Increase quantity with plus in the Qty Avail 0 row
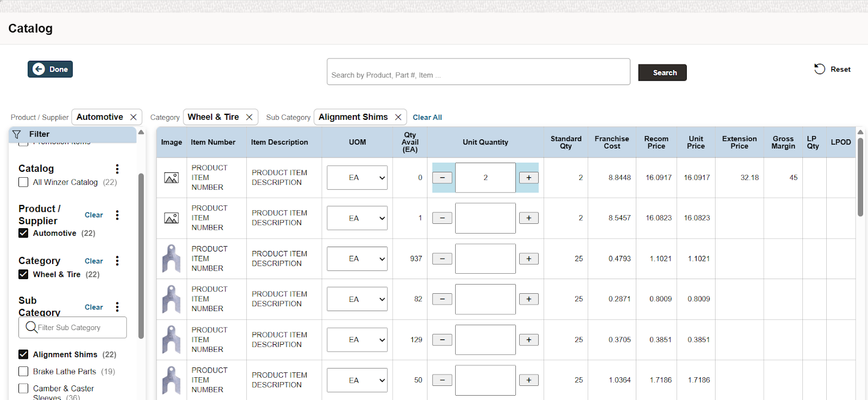The image size is (868, 400). pos(529,178)
